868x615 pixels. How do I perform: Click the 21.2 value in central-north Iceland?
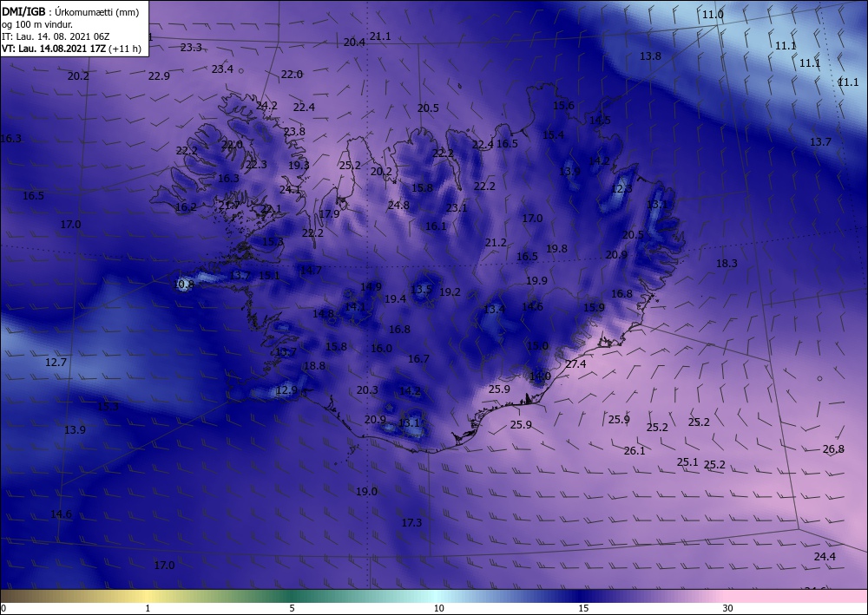(496, 242)
